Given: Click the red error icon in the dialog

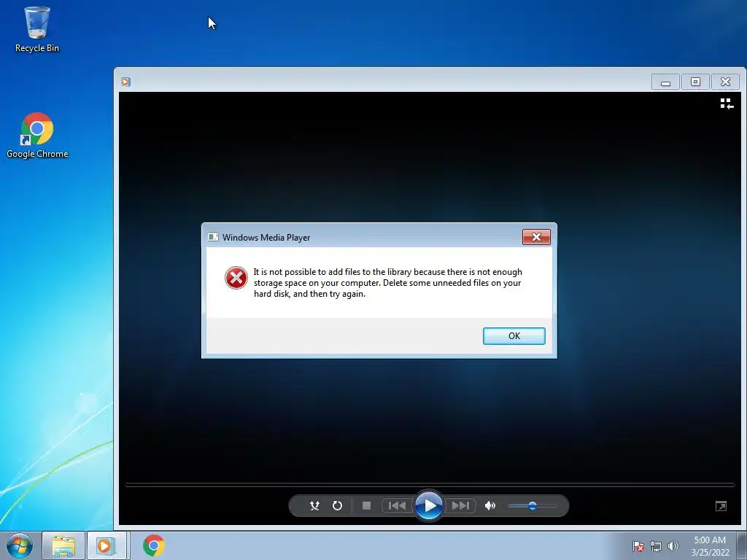Looking at the screenshot, I should point(236,278).
